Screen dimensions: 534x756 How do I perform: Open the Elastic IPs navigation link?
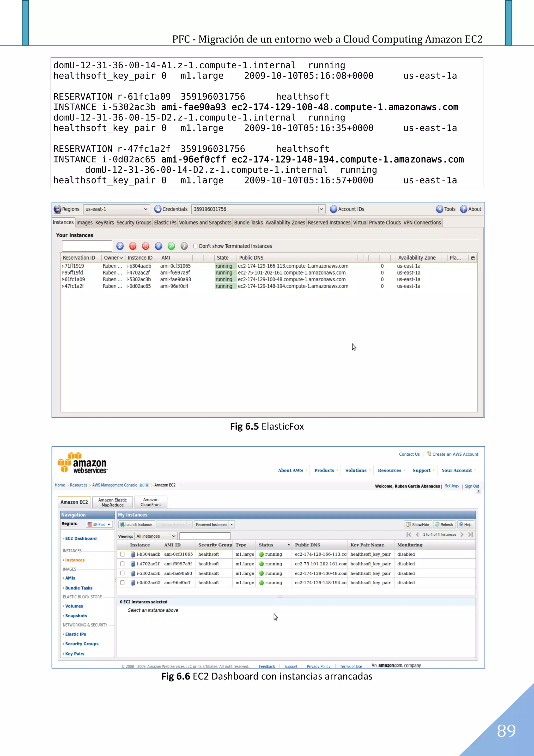pos(75,634)
